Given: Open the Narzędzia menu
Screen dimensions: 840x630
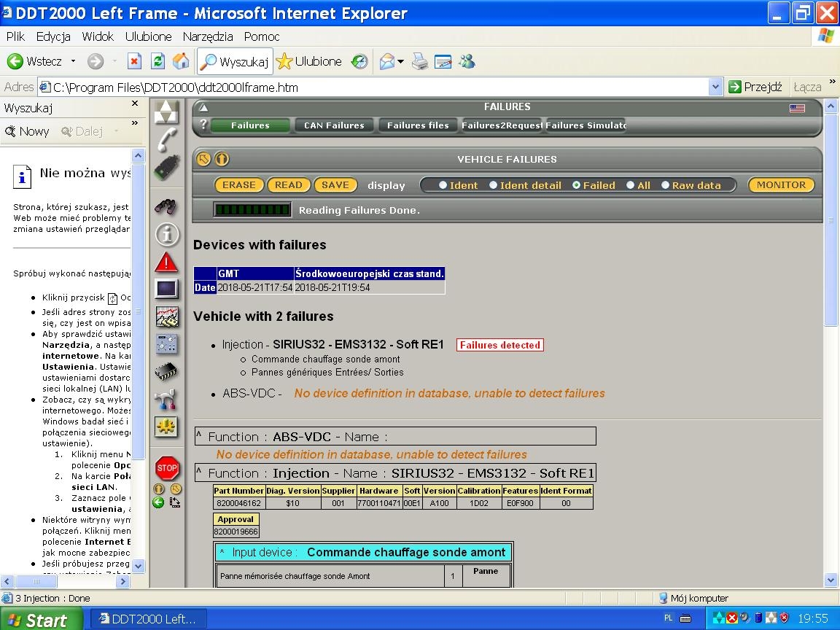Looking at the screenshot, I should 208,36.
